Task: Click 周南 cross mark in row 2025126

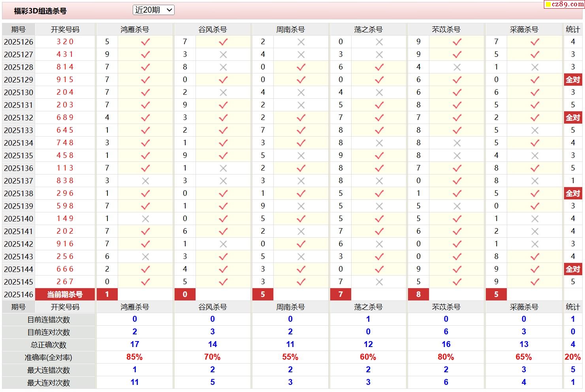Action: click(301, 42)
